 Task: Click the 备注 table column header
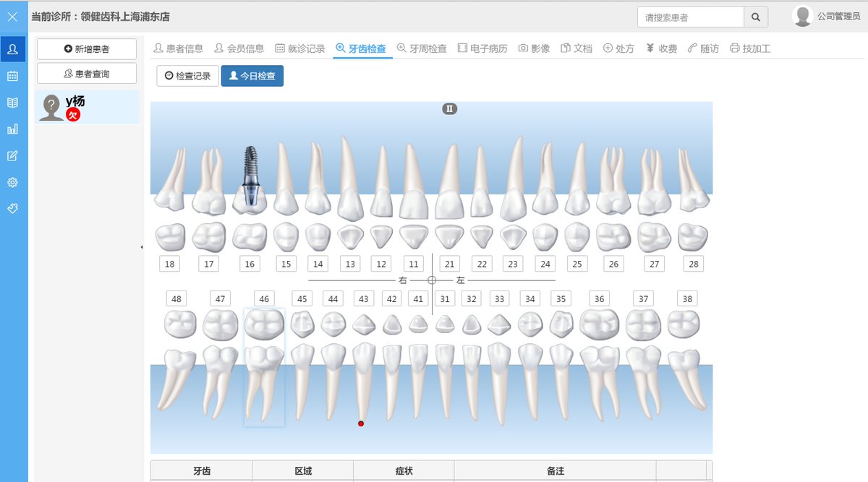click(x=556, y=470)
